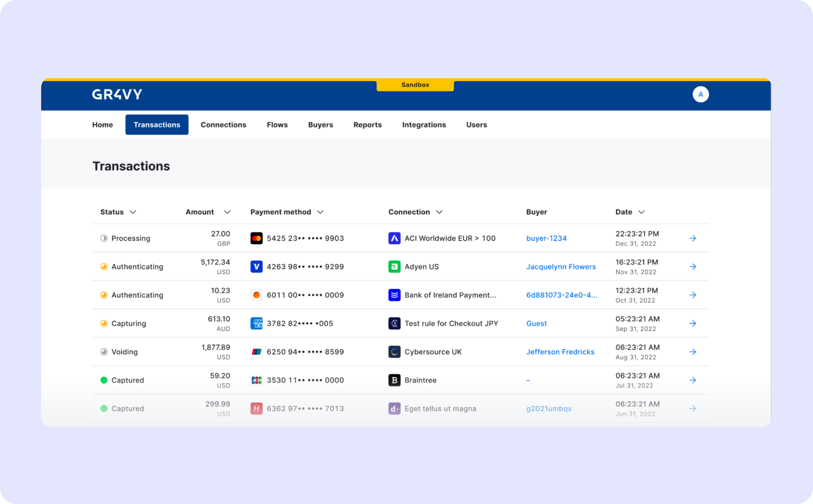813x504 pixels.
Task: Open the Connections tab
Action: 223,124
